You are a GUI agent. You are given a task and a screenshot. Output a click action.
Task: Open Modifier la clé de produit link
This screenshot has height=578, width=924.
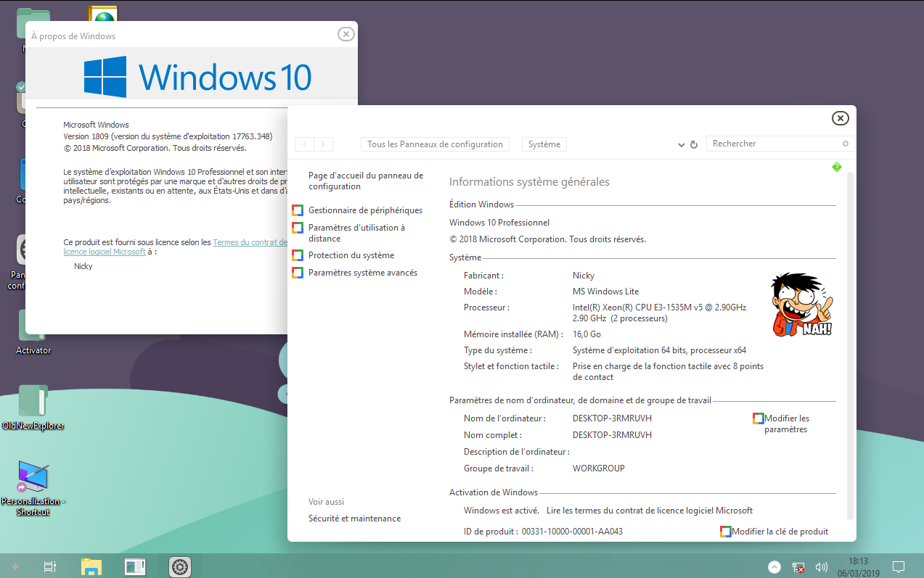pos(780,532)
